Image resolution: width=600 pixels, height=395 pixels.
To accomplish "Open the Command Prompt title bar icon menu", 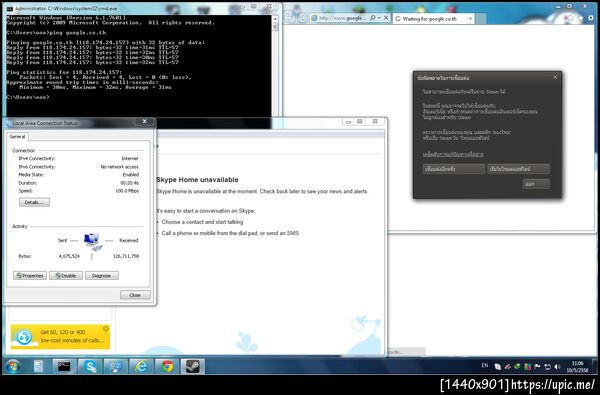I will pyautogui.click(x=10, y=8).
